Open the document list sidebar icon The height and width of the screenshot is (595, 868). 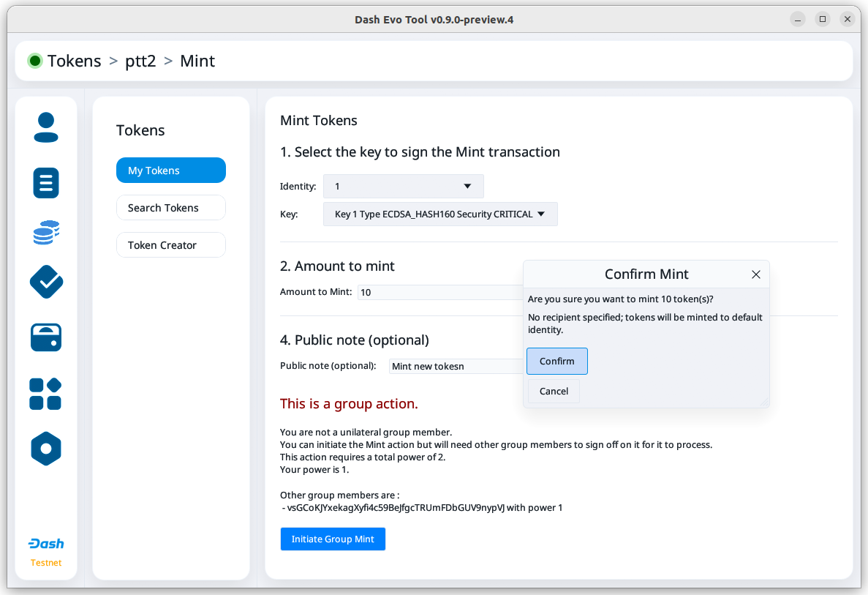46,183
